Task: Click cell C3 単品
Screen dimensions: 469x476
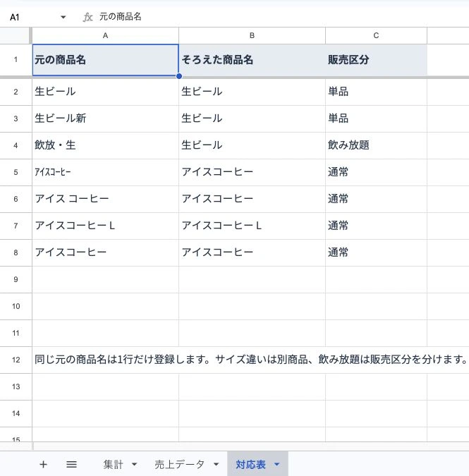Action: (376, 118)
